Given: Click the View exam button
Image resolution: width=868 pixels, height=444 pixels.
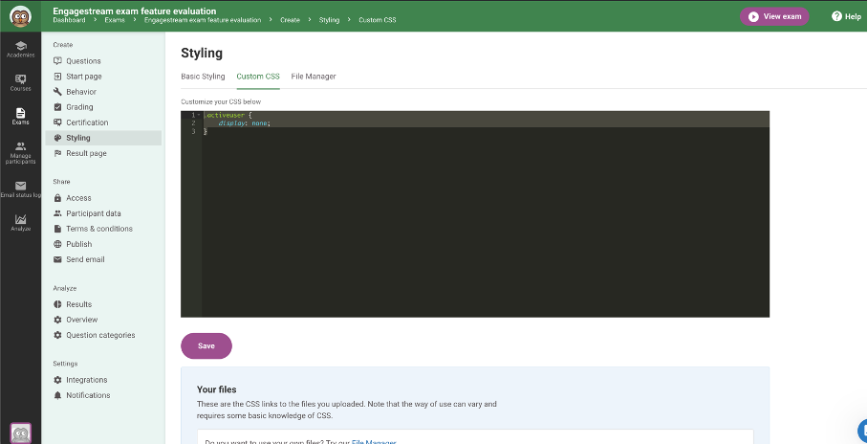Looking at the screenshot, I should 773,16.
